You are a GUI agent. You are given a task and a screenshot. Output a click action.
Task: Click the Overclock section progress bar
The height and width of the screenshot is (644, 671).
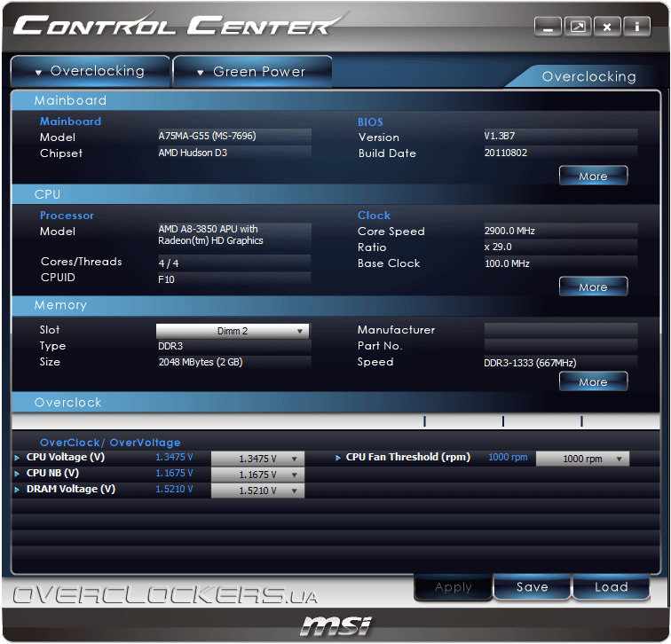pos(335,421)
